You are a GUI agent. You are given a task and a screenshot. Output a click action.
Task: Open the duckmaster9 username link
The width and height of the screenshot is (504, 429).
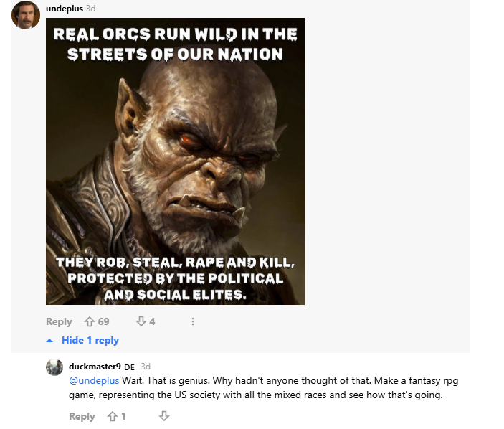click(x=95, y=367)
